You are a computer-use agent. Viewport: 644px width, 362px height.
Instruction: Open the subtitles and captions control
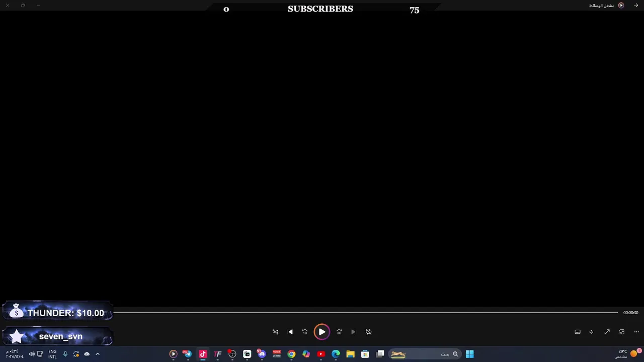click(578, 332)
